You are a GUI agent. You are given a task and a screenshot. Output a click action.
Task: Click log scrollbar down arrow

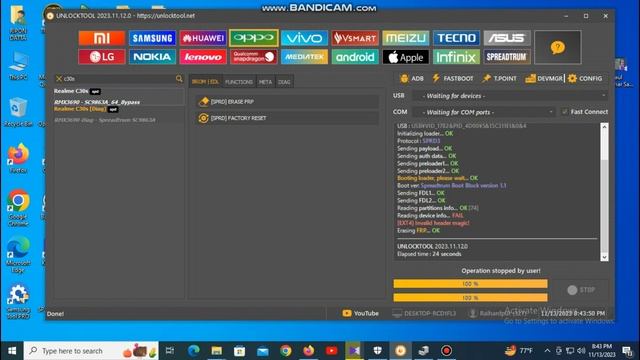(604, 257)
